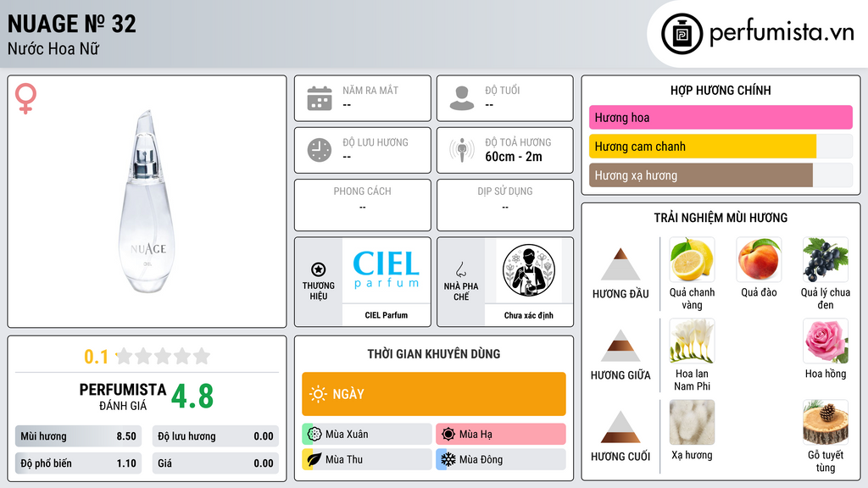This screenshot has height=488, width=868.
Task: Click the Perfumista đánh giá label
Action: [122, 396]
